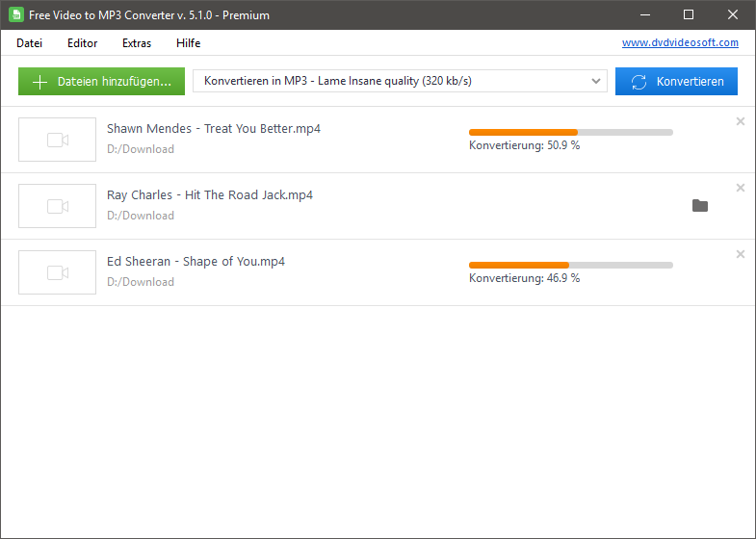Open the Extras menu
This screenshot has height=539, width=756.
(x=137, y=43)
